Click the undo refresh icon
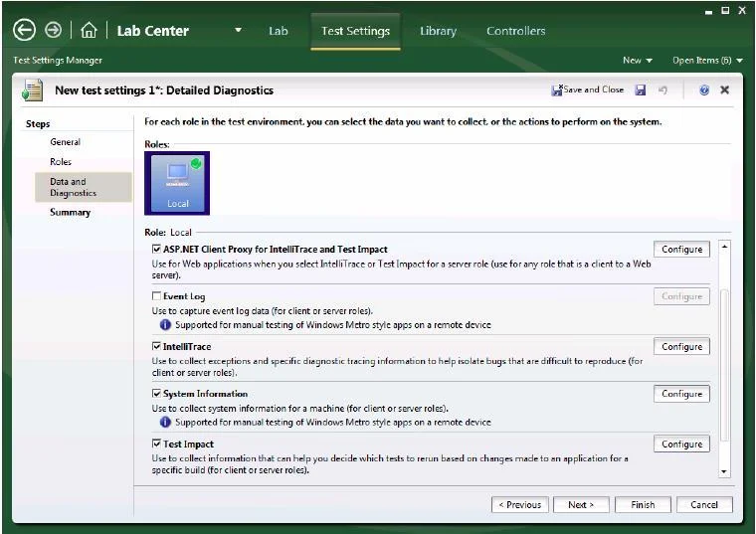 click(x=662, y=89)
